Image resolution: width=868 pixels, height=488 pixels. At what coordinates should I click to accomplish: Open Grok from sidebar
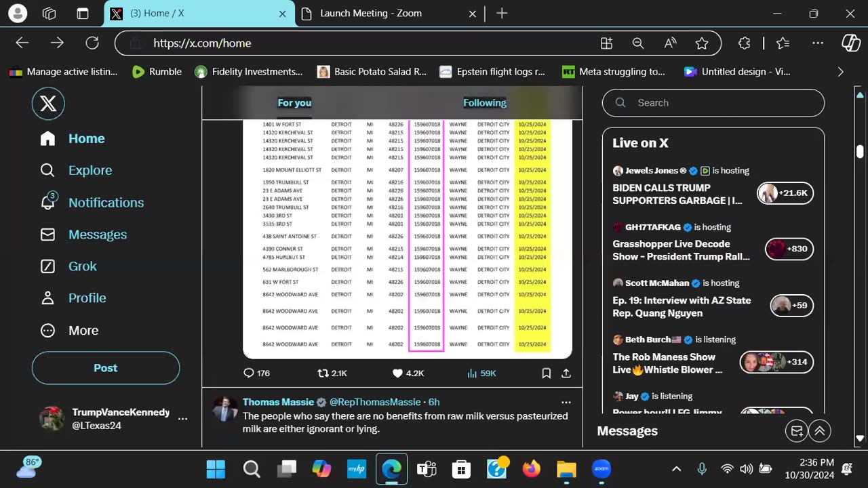(x=68, y=266)
